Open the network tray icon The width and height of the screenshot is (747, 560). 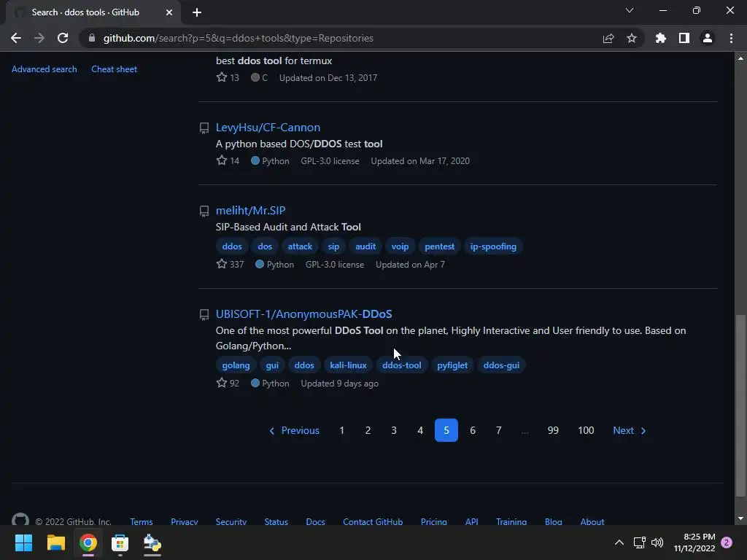click(x=639, y=542)
